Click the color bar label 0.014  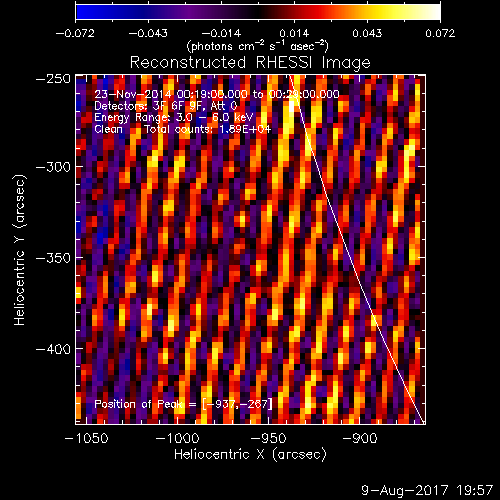pos(294,33)
